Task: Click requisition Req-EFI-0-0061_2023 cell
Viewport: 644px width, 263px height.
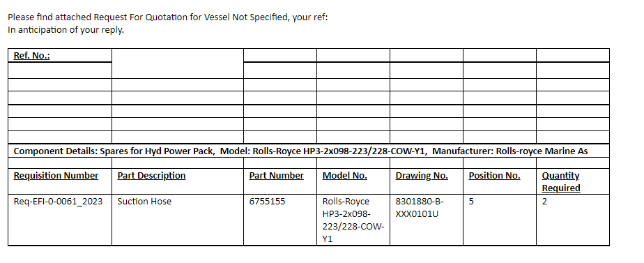Action: pos(60,220)
